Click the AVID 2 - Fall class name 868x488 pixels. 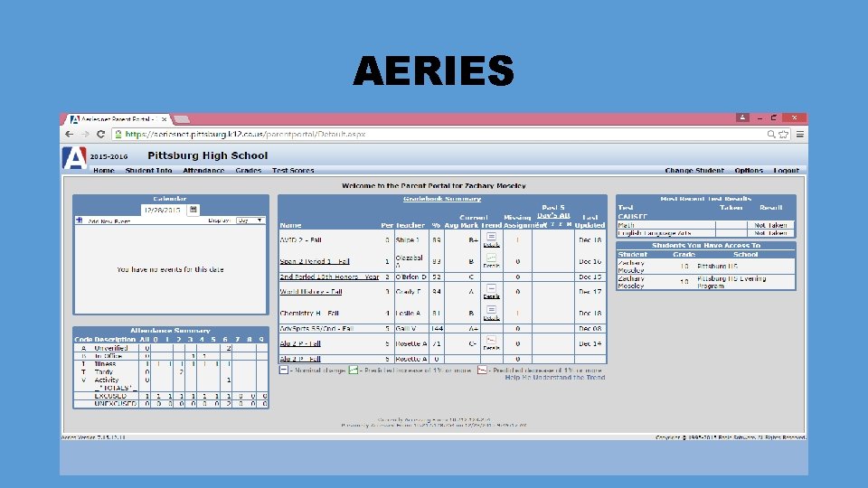[x=300, y=240]
